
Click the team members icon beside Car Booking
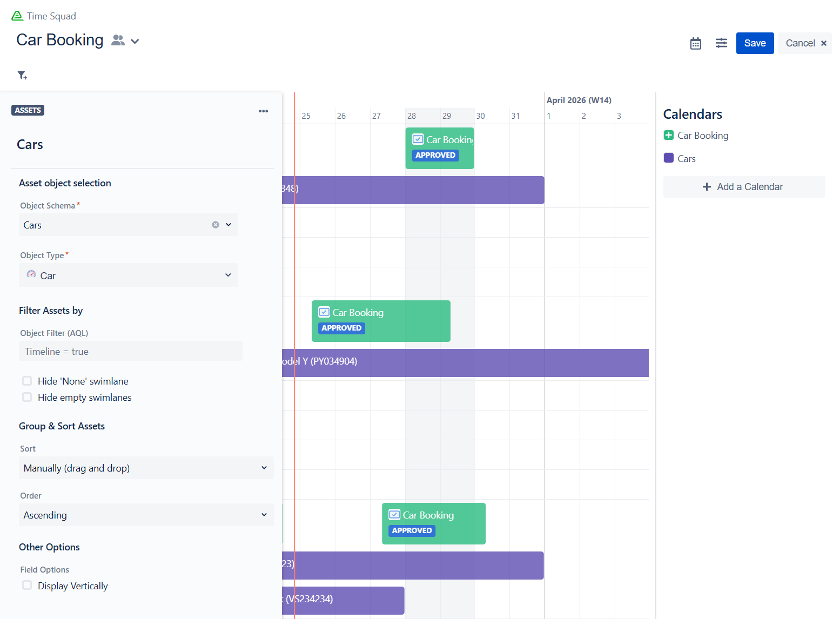point(118,41)
